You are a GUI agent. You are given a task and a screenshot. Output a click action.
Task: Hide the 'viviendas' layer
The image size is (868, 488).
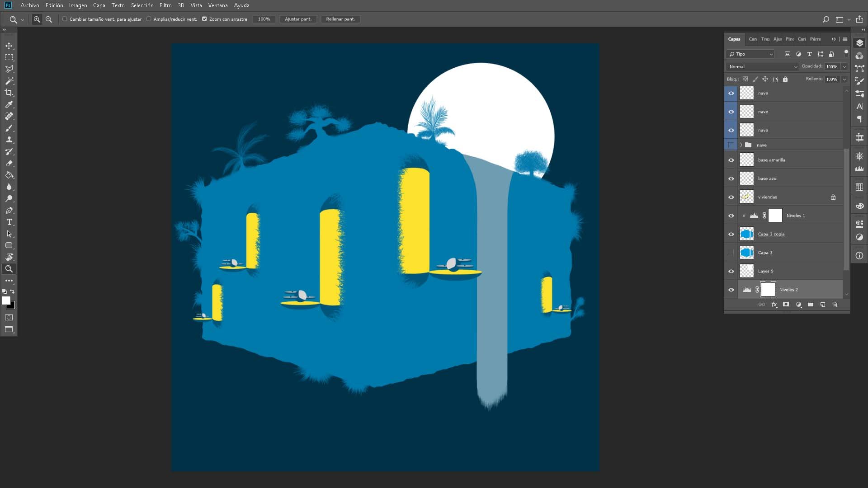731,197
